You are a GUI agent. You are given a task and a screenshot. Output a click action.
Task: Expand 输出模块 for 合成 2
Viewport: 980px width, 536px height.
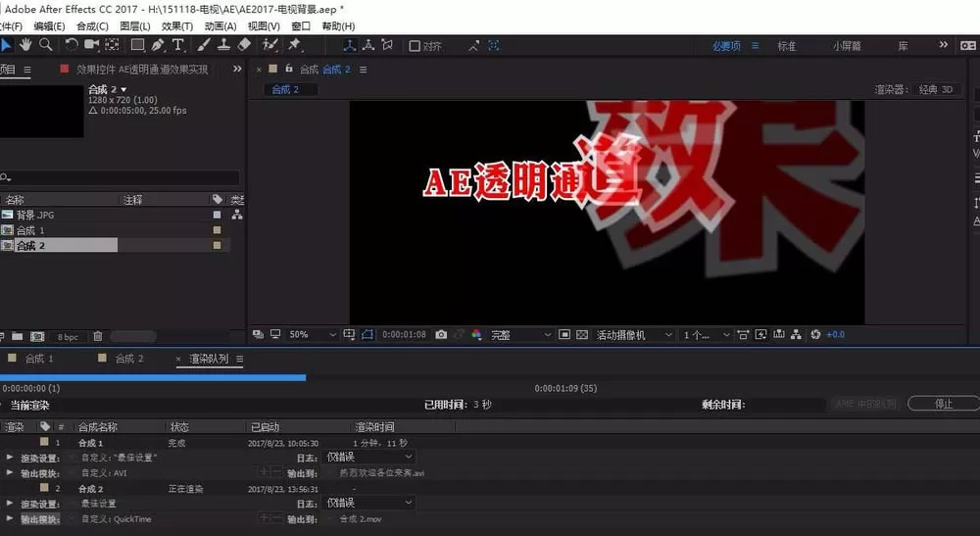tap(10, 518)
